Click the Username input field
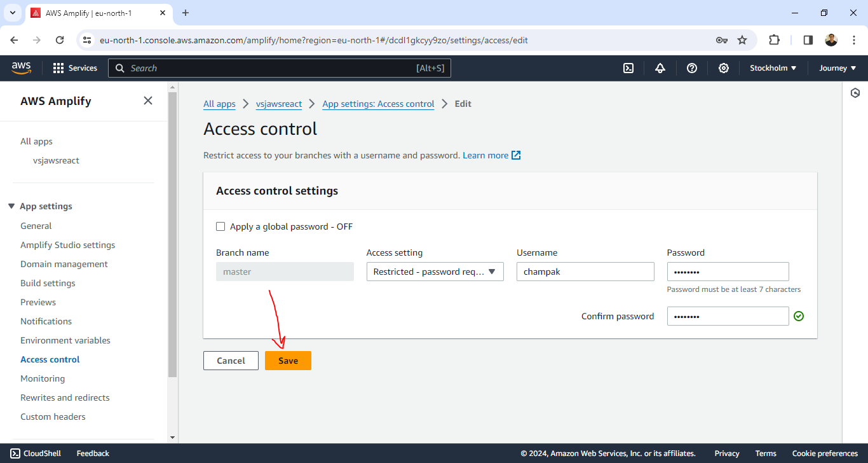Screen dimensions: 868x463 coord(585,272)
